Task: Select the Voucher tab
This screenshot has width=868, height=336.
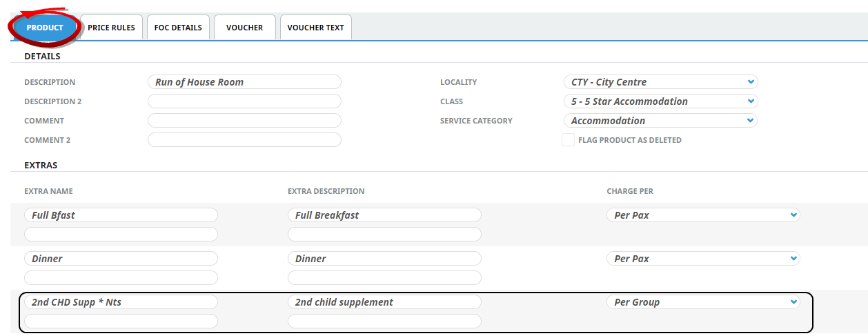Action: pyautogui.click(x=244, y=28)
